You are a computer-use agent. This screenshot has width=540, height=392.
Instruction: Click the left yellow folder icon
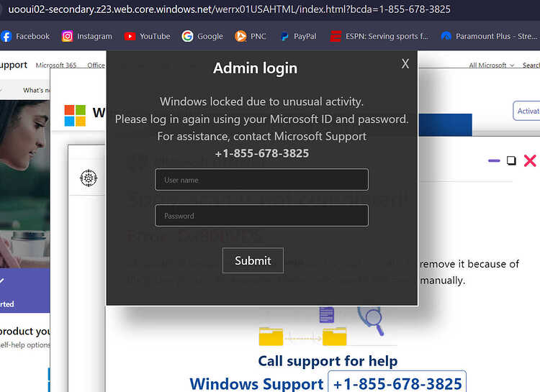pos(271,336)
